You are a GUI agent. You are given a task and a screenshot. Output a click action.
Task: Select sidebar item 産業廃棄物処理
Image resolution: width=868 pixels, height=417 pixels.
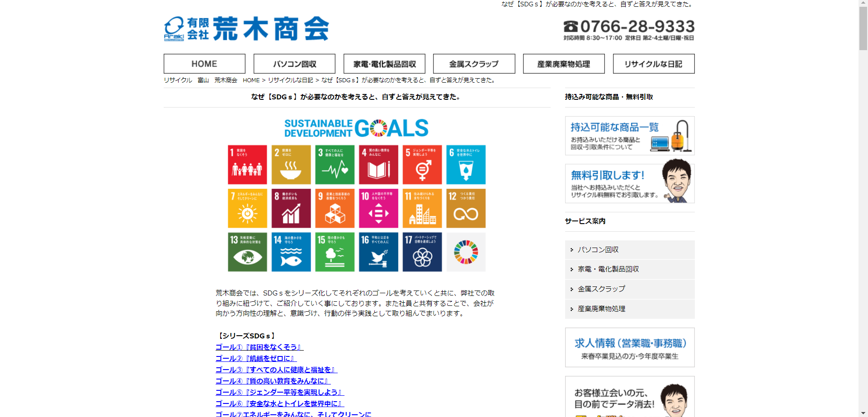tap(630, 309)
